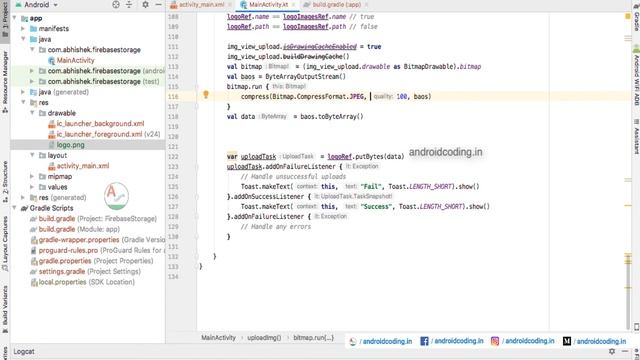Image resolution: width=640 pixels, height=360 pixels.
Task: Expand res (generated) folder
Action: pos(23,198)
